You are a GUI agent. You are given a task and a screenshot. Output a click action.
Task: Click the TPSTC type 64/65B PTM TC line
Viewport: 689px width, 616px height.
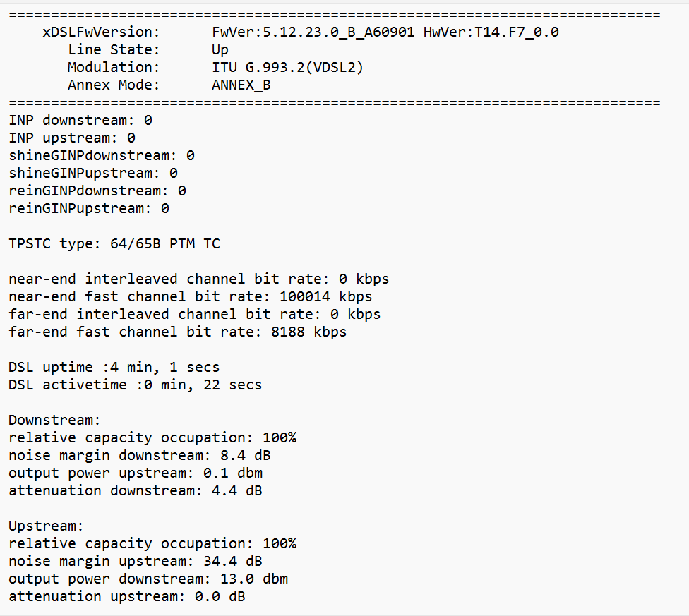coord(114,243)
